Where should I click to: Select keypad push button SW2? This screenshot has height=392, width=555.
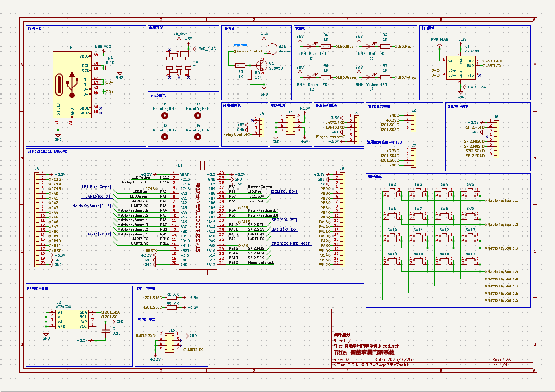[392, 192]
